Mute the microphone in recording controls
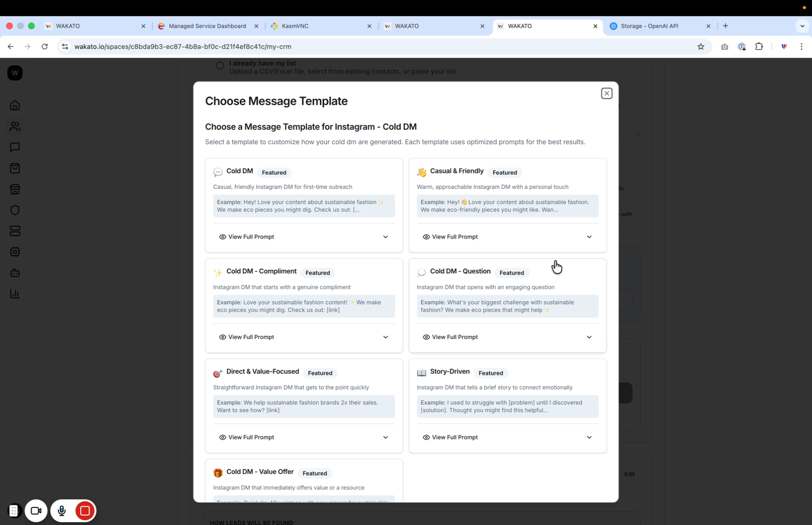This screenshot has width=812, height=525. 61,511
